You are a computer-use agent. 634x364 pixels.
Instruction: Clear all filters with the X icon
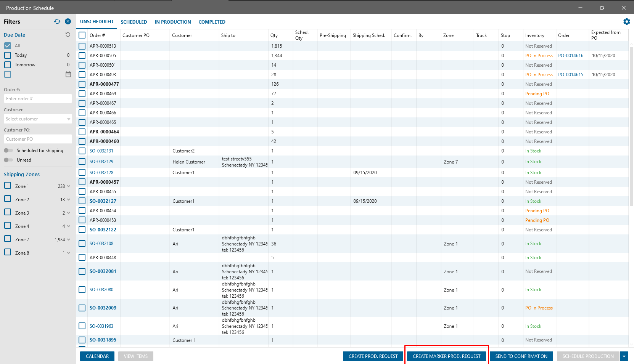[68, 22]
